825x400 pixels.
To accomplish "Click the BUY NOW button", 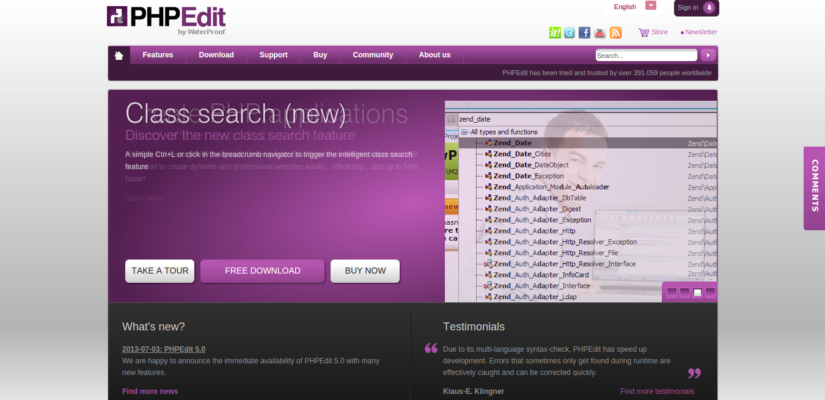I will click(x=365, y=271).
